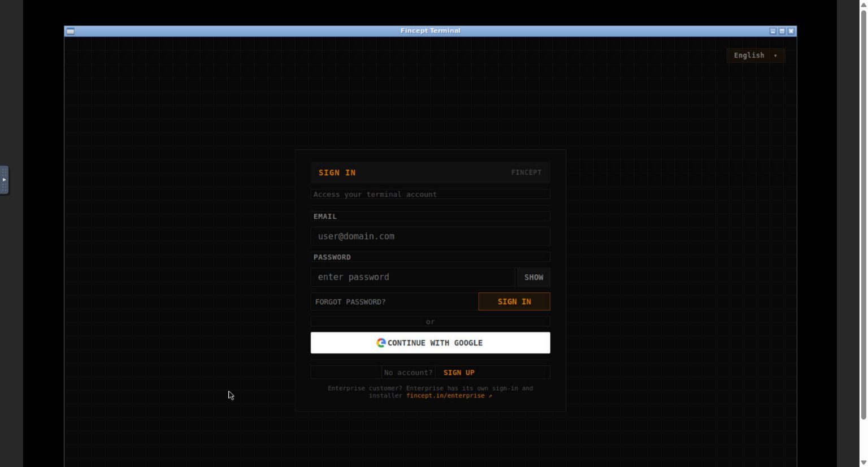Click the vertical scrollbar thumb
This screenshot has height=467, width=868.
point(863,214)
